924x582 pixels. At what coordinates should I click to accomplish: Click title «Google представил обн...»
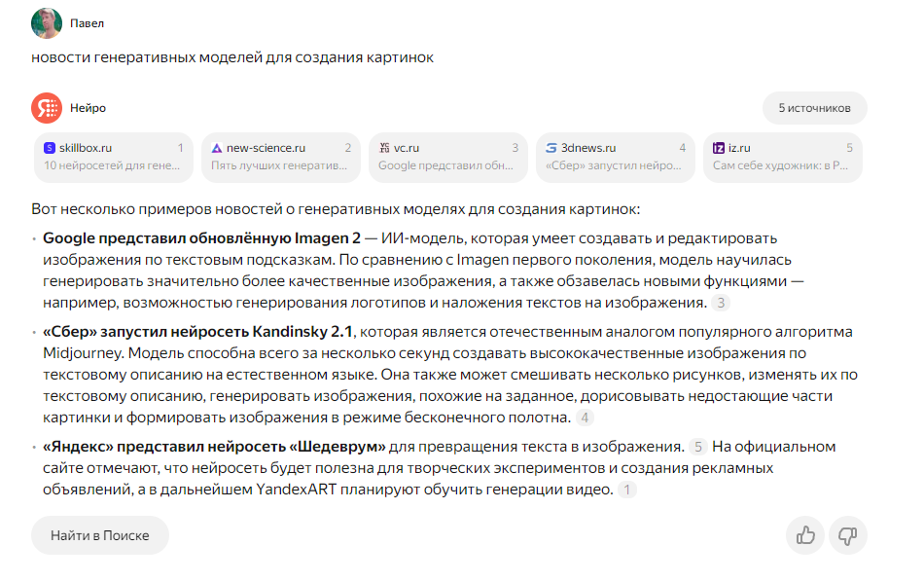point(446,165)
